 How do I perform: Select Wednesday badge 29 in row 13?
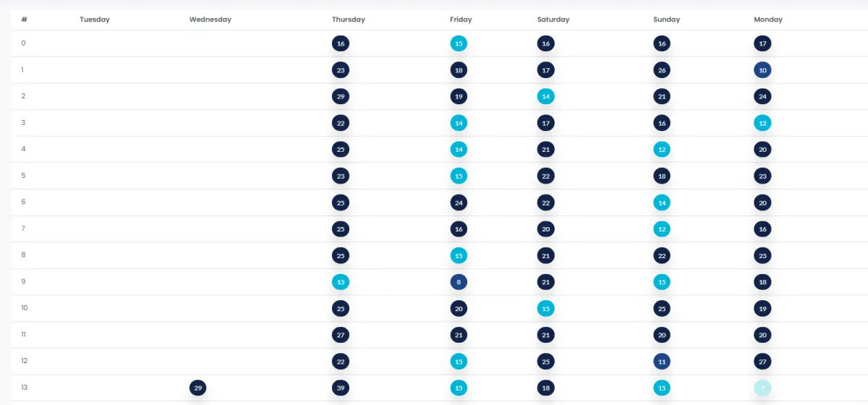[x=198, y=388]
